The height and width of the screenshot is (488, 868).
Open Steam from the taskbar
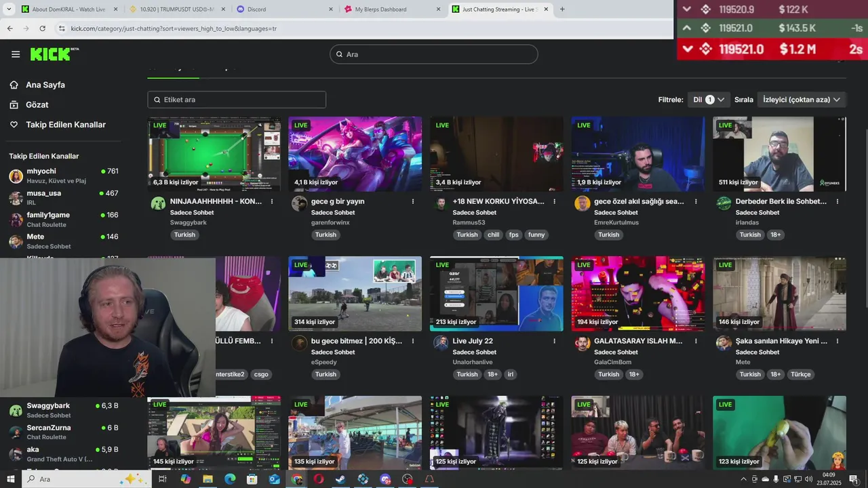340,479
